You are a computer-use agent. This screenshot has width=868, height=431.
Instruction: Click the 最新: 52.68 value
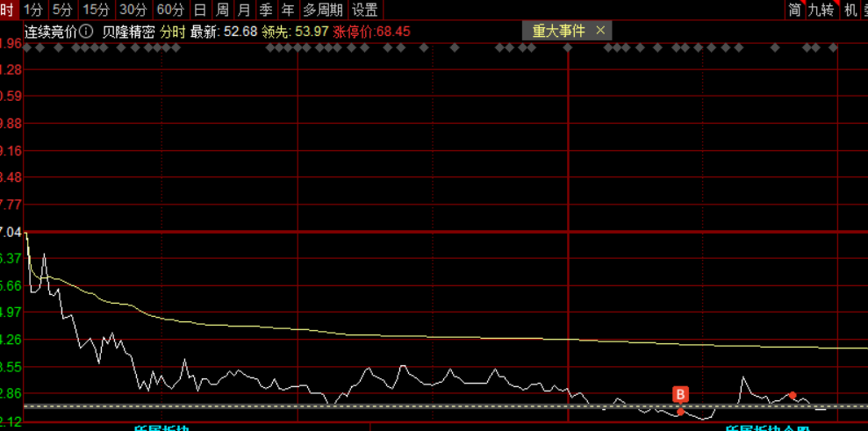click(x=224, y=32)
